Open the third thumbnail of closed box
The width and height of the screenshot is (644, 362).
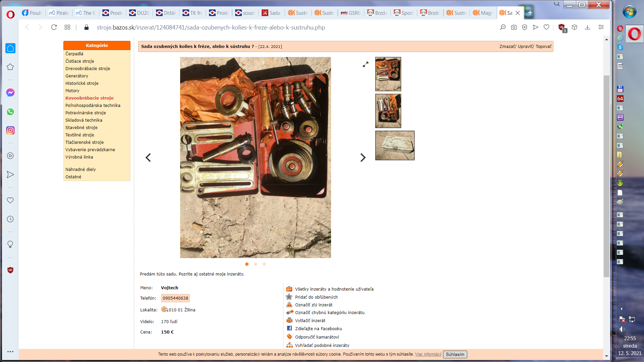click(x=395, y=145)
